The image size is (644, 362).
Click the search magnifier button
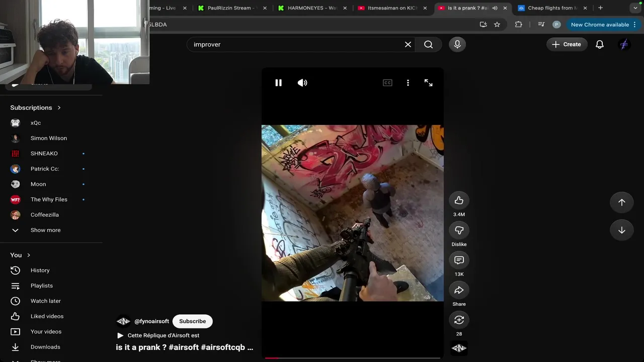[x=428, y=44]
